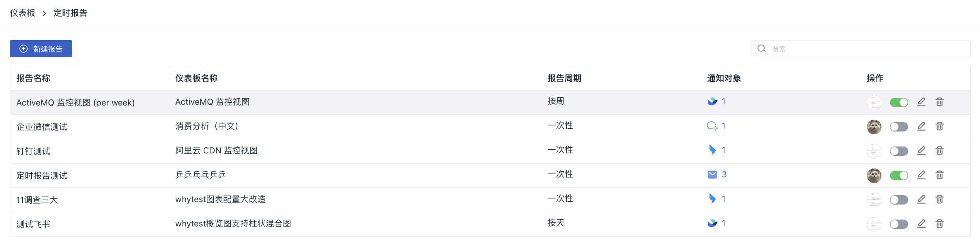
Task: Click the 新建报告 button
Action: 41,49
